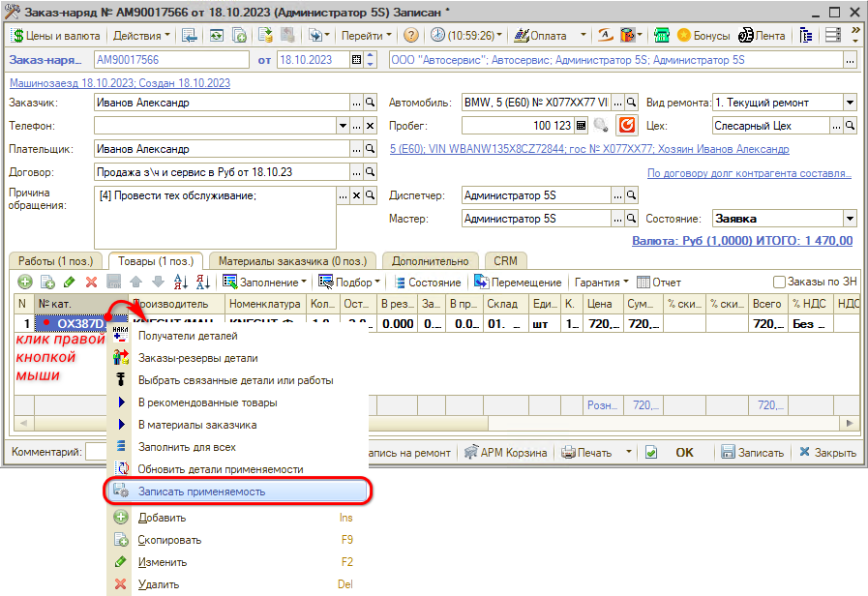Expand Состояние Заявка dropdown arrow
The width and height of the screenshot is (868, 596).
point(851,219)
